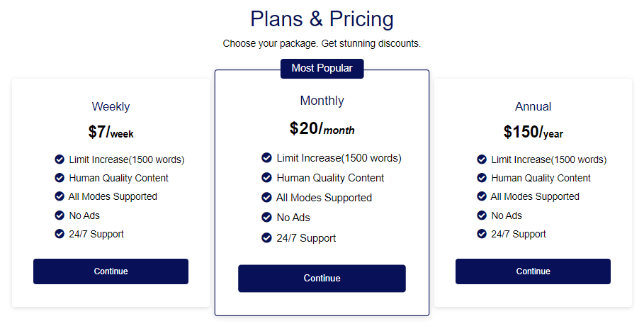Click checkmark icon beside Monthly All Modes Supported
The image size is (644, 331).
(266, 198)
